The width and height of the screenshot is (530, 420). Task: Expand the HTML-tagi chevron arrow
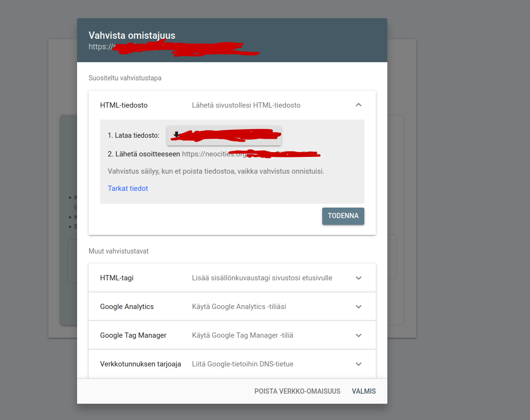[x=359, y=278]
